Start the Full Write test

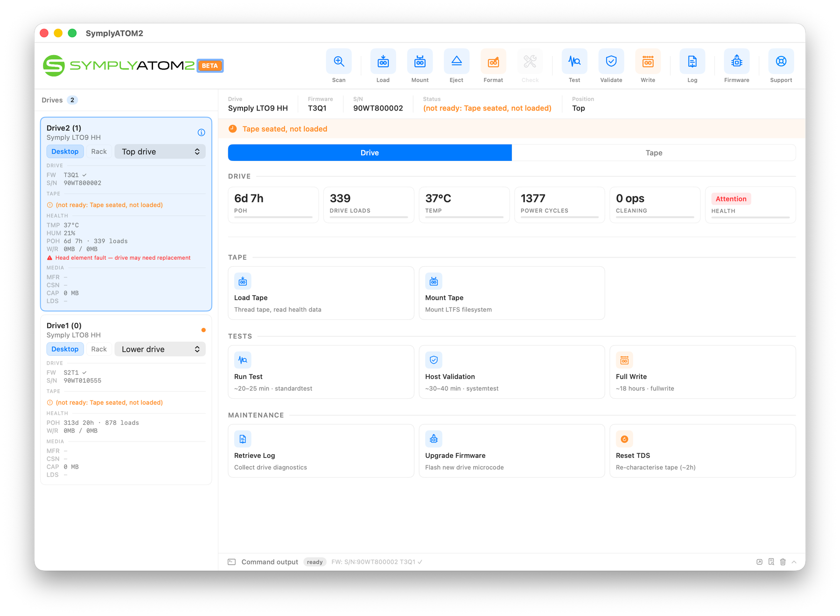[x=703, y=372]
